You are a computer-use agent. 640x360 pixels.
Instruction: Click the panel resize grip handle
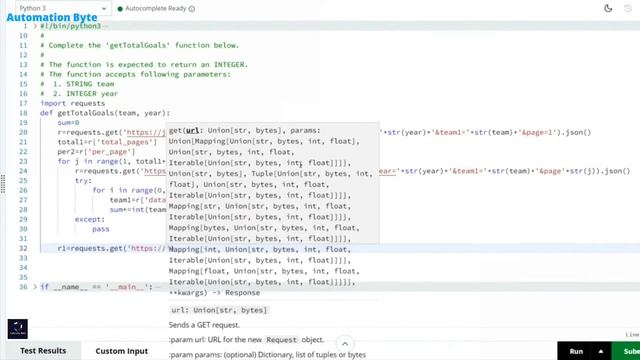pos(3,184)
